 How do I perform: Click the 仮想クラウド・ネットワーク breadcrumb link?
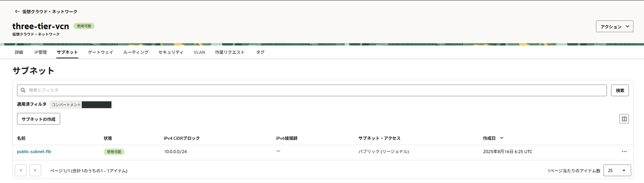point(50,12)
